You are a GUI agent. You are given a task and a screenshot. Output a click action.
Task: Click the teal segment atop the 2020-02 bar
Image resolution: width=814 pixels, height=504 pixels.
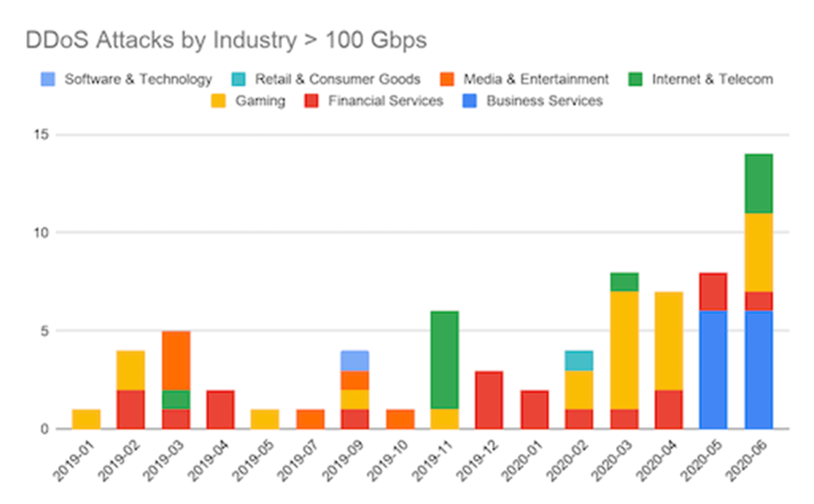(579, 360)
